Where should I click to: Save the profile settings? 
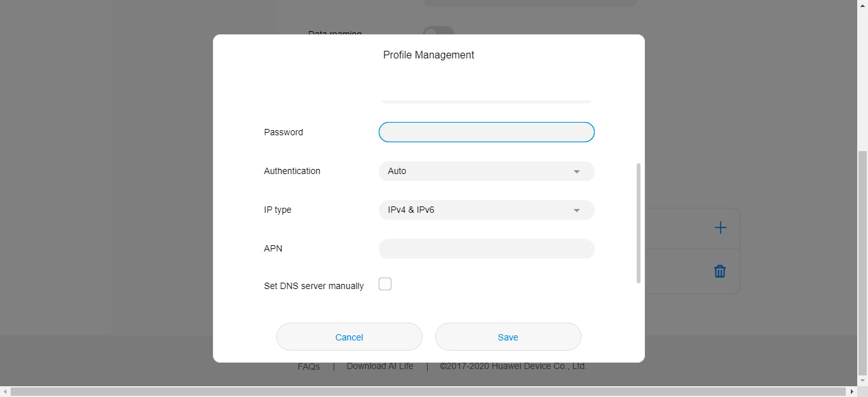tap(508, 337)
